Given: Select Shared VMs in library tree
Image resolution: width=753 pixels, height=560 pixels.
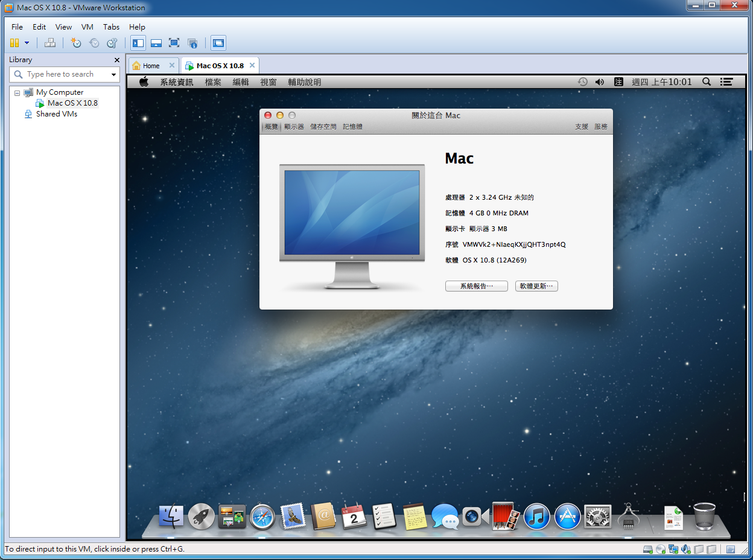Looking at the screenshot, I should tap(56, 113).
